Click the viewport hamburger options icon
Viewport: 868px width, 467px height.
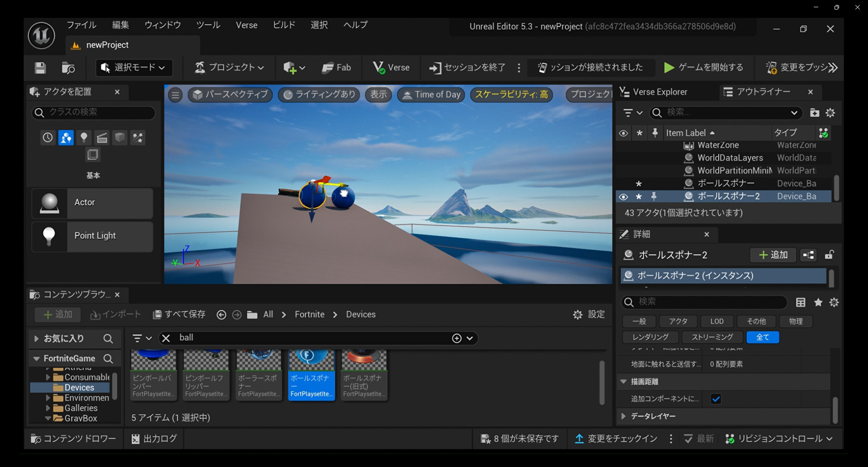[175, 95]
